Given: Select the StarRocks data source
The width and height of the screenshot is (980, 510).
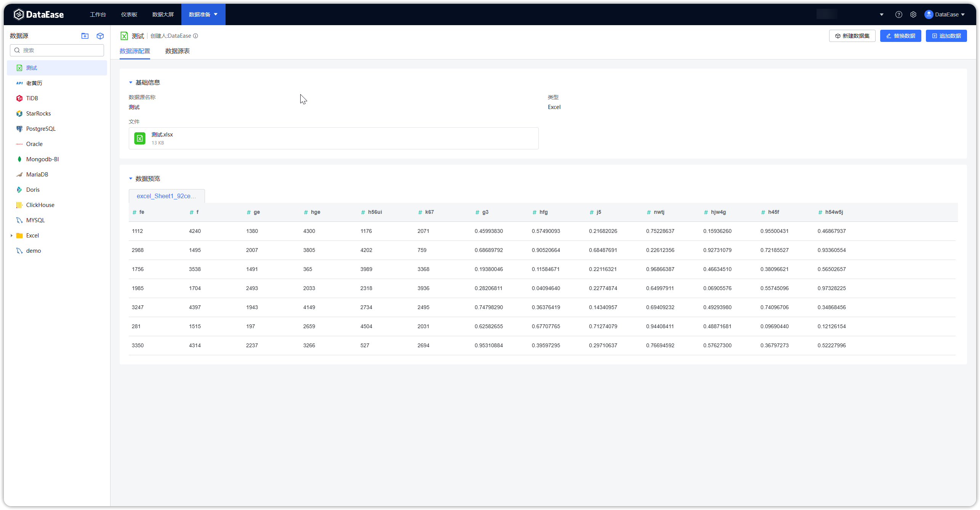Looking at the screenshot, I should coord(38,113).
